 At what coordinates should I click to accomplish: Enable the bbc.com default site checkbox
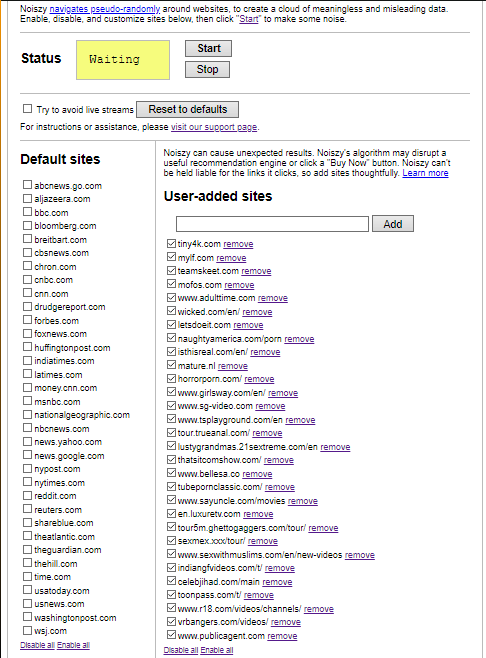[x=27, y=212]
